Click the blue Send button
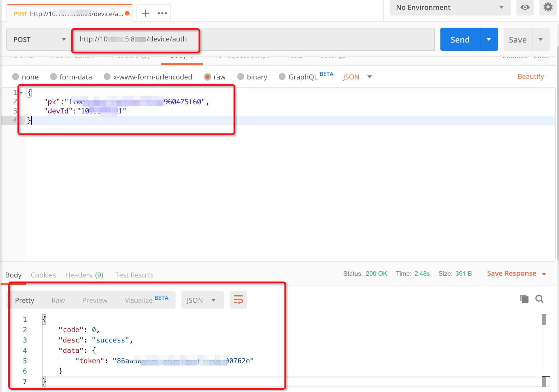 (460, 39)
